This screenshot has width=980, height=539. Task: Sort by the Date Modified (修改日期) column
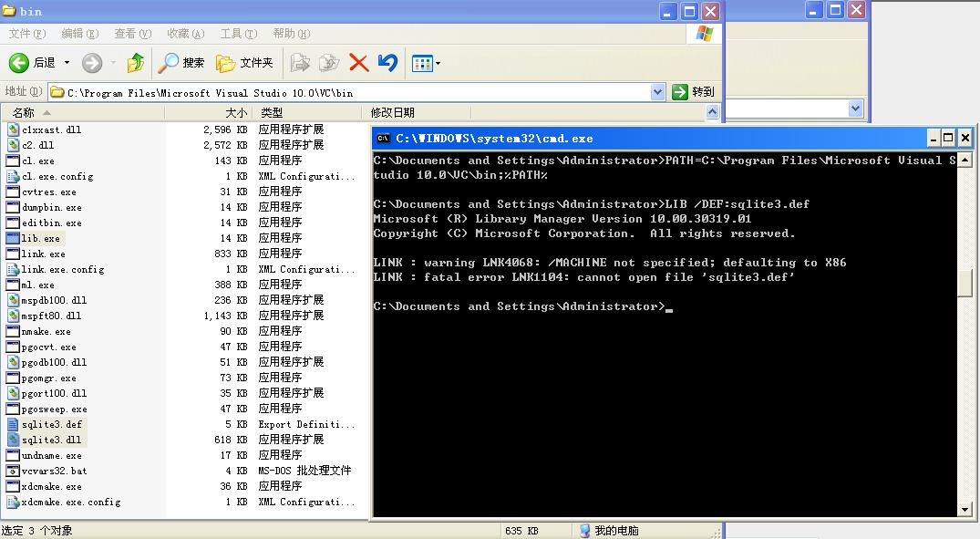point(417,112)
